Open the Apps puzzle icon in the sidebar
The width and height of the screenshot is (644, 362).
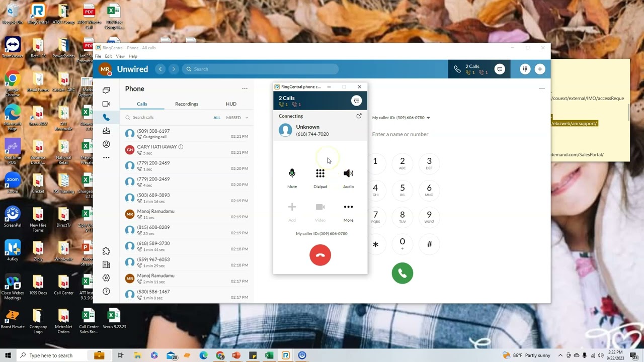point(106,251)
